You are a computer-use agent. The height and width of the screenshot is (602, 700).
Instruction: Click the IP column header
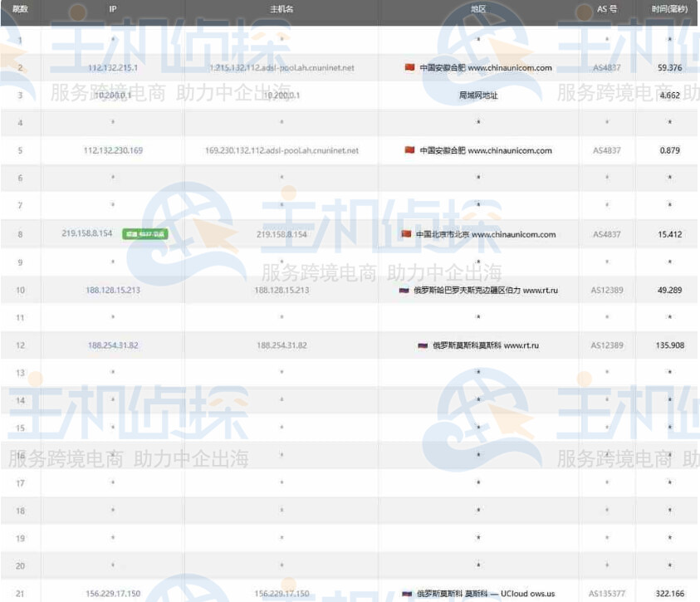click(x=112, y=11)
